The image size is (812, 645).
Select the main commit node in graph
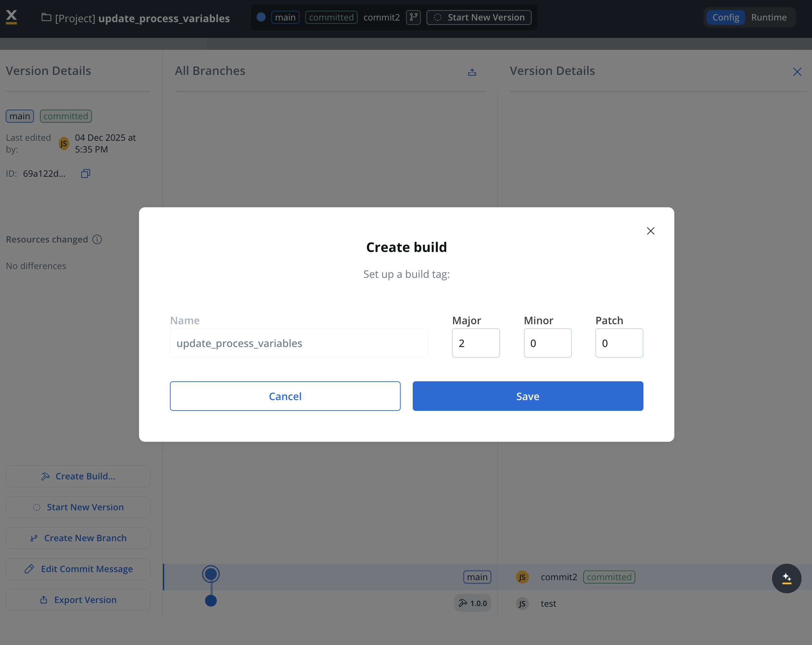pos(211,574)
